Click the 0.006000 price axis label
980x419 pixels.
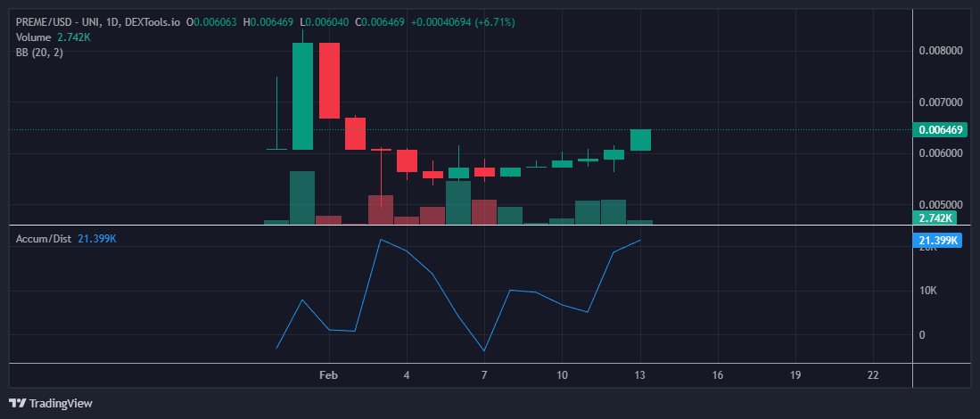click(941, 153)
